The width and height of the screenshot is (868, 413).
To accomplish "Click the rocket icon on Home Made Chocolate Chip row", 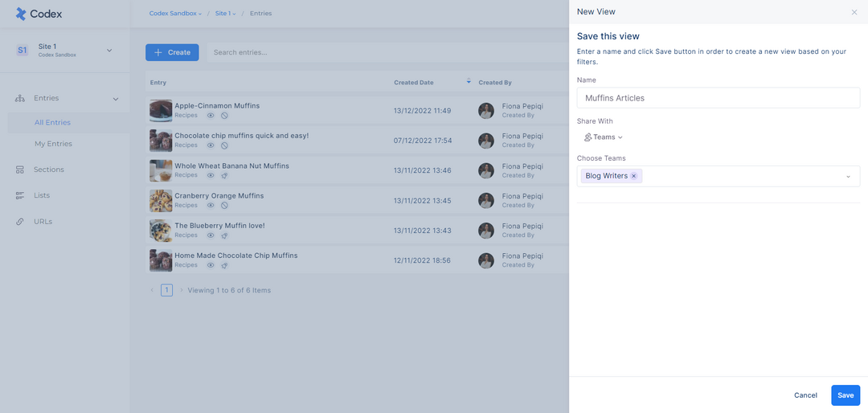I will coord(224,265).
